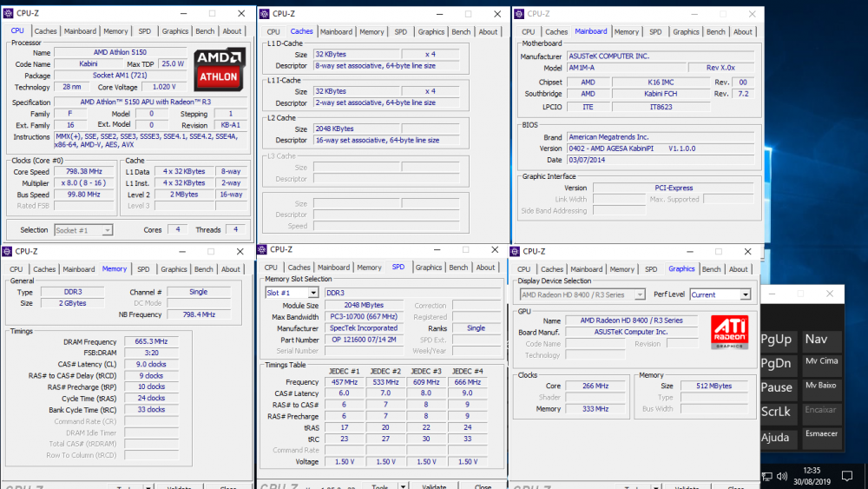The image size is (868, 489).
Task: Switch to Bench tab in Mainboard window
Action: (715, 32)
